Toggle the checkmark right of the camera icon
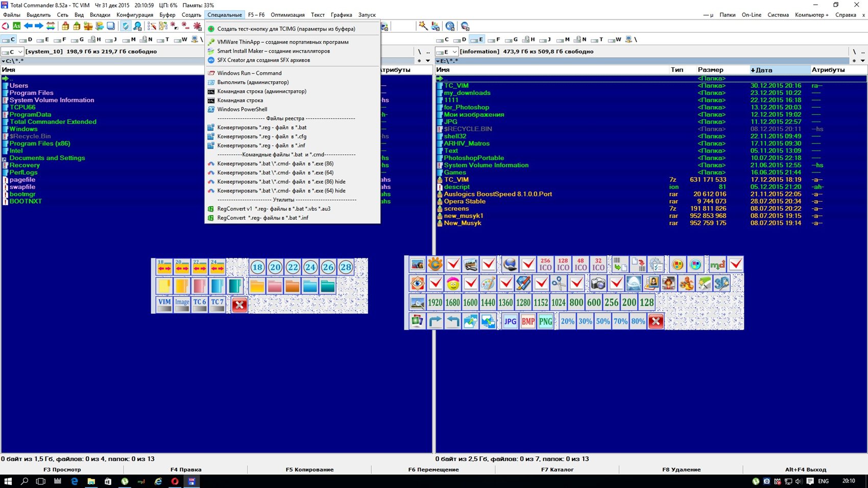 click(616, 283)
